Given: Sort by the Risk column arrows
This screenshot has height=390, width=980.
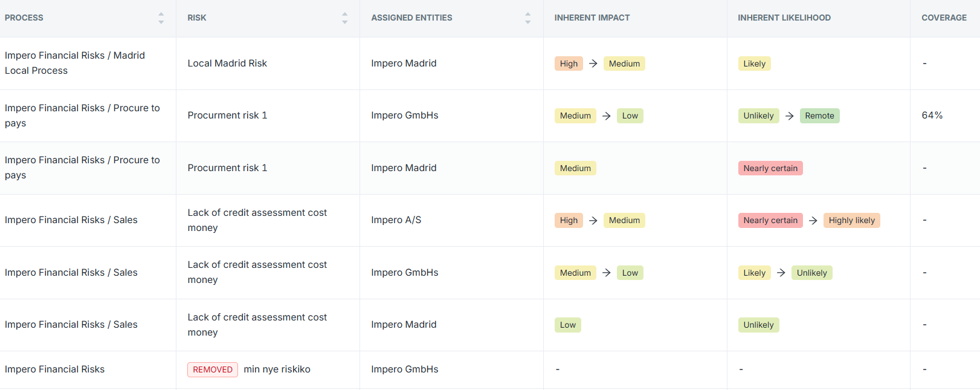Looking at the screenshot, I should pyautogui.click(x=344, y=18).
